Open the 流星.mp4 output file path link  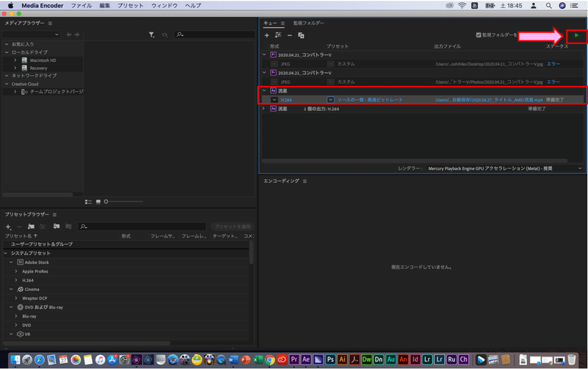click(489, 100)
